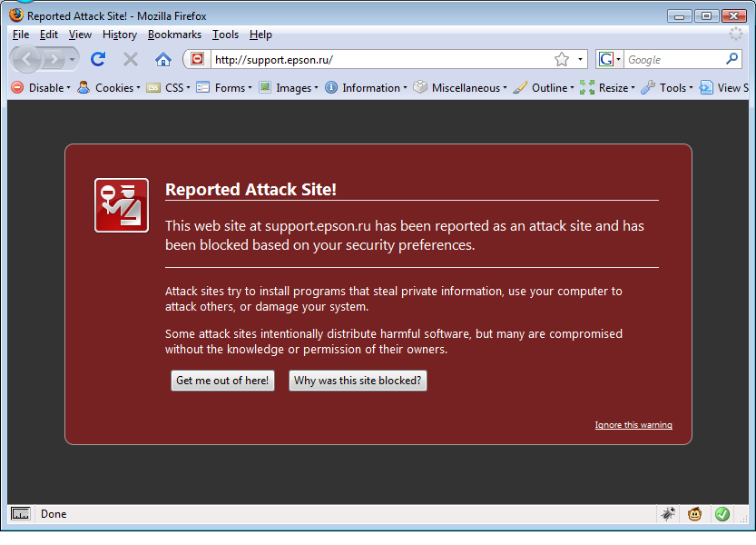
Task: Click the Images picture icon
Action: point(265,87)
